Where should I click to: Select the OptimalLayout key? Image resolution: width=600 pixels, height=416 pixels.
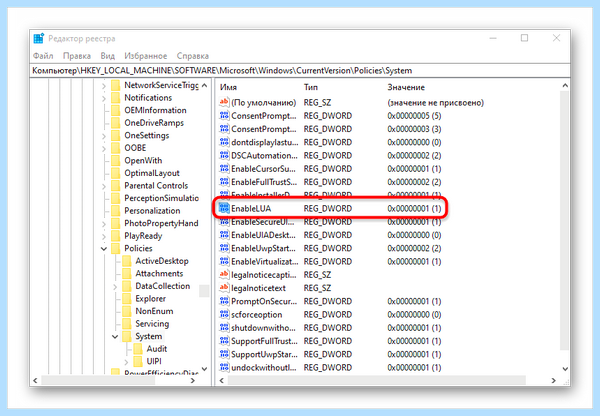152,173
